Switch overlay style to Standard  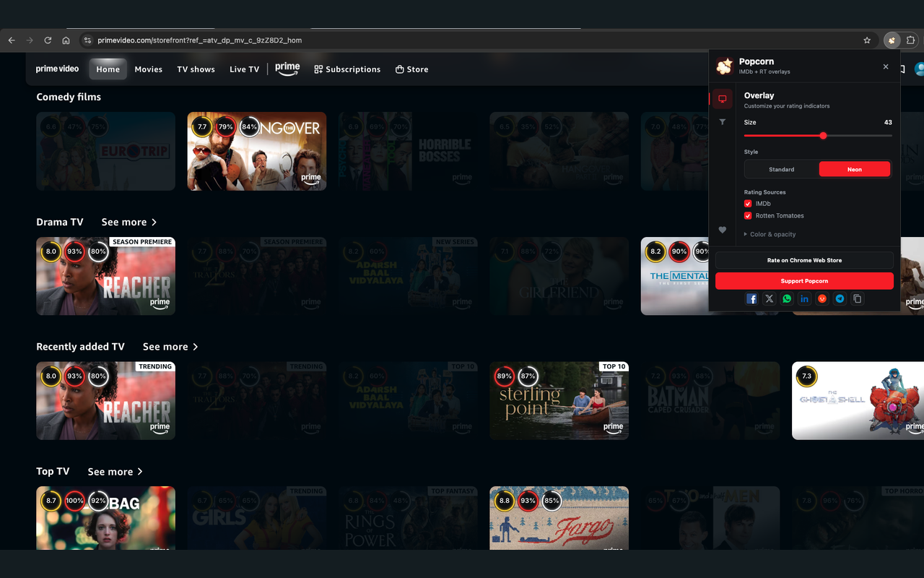782,169
